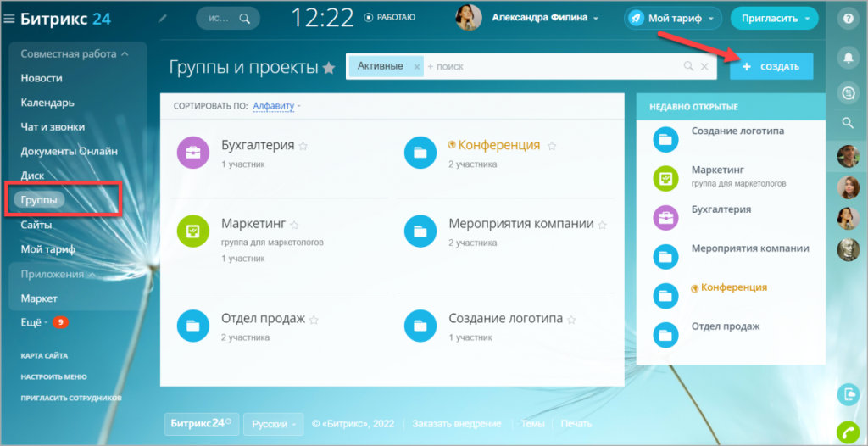Screen dimensions: 868x446
Task: Toggle the star next to Маркетинг
Action: pos(294,225)
